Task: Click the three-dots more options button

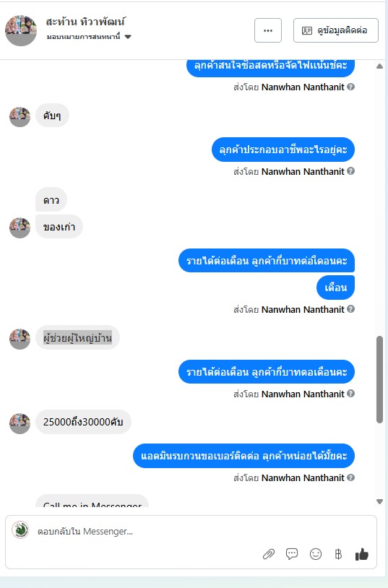Action: [268, 30]
